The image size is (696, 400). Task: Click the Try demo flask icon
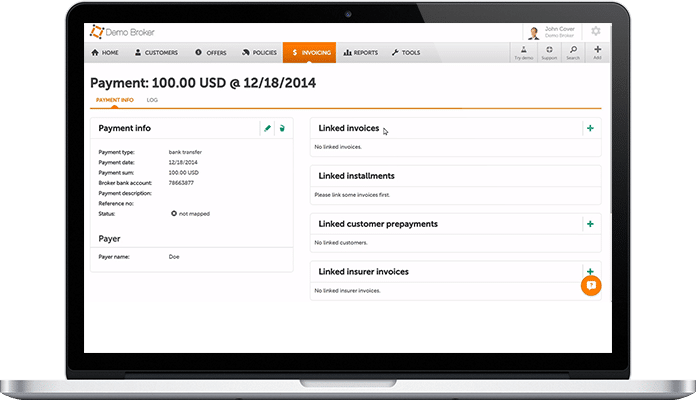524,52
